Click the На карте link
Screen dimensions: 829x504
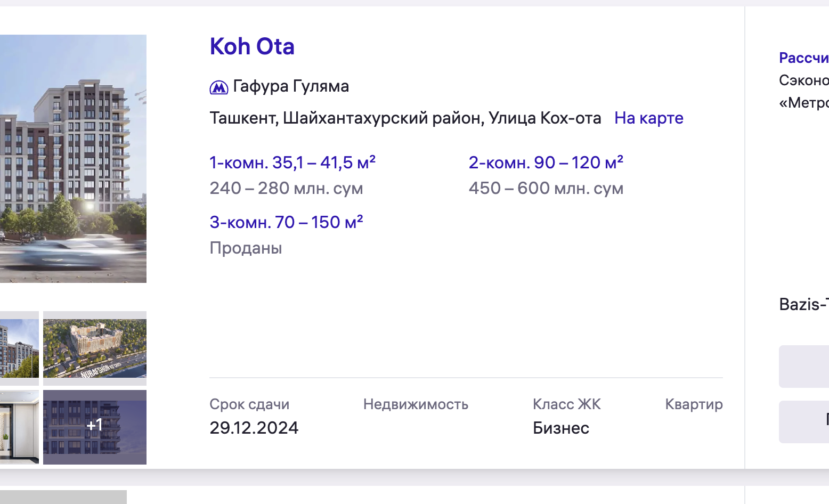[648, 118]
